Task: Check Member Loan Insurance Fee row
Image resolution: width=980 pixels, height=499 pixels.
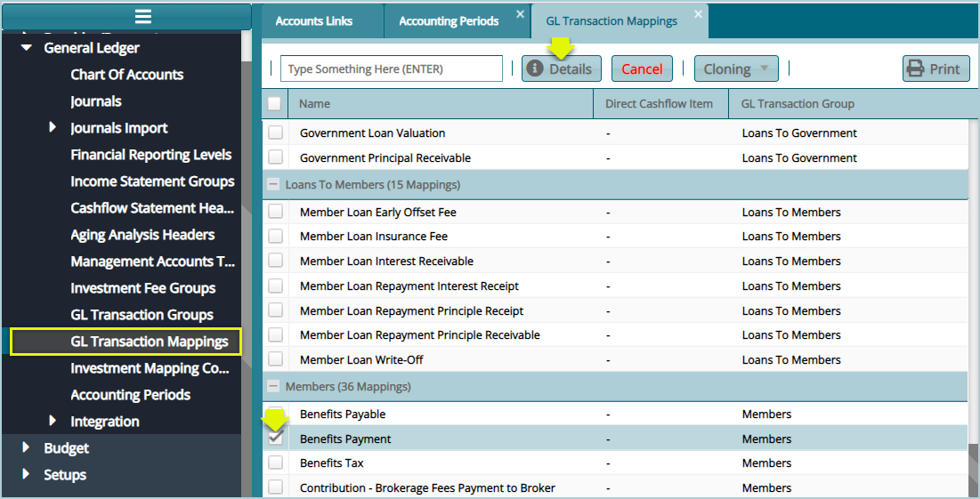Action: pos(275,236)
